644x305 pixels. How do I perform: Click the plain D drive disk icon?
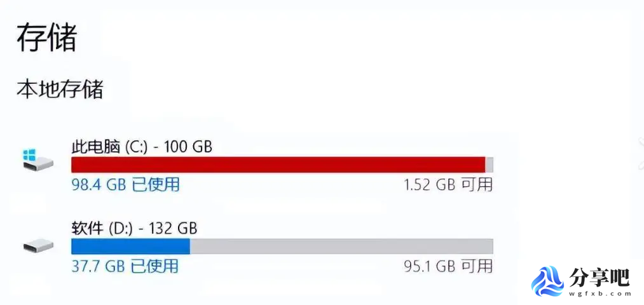(x=38, y=246)
